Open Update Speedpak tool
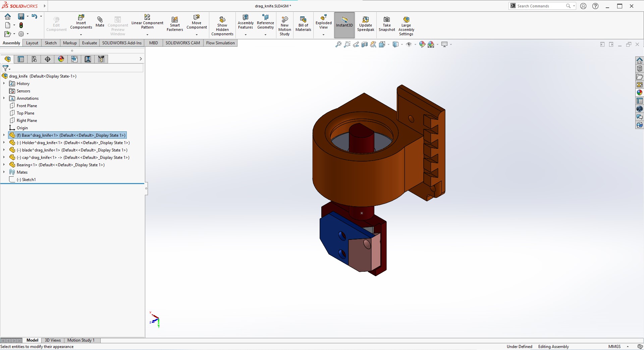The width and height of the screenshot is (644, 350). coord(366,24)
